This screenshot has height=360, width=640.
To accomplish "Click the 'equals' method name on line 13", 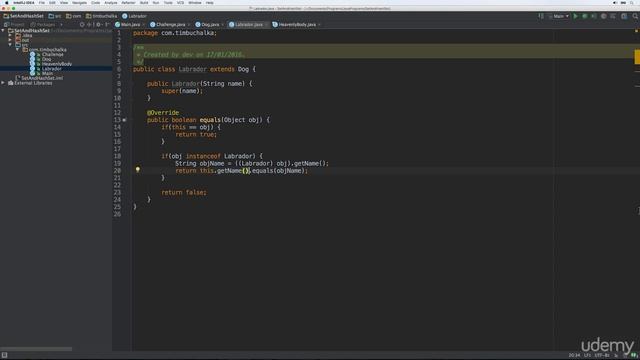I will coord(210,120).
